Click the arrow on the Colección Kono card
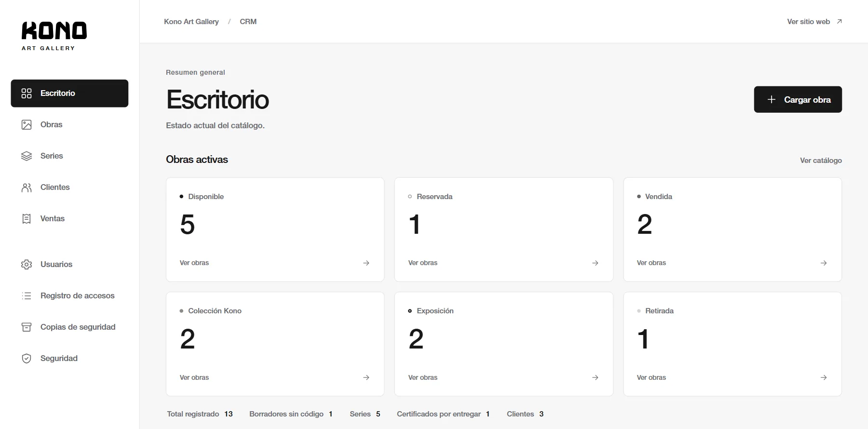This screenshot has height=429, width=868. (x=366, y=378)
